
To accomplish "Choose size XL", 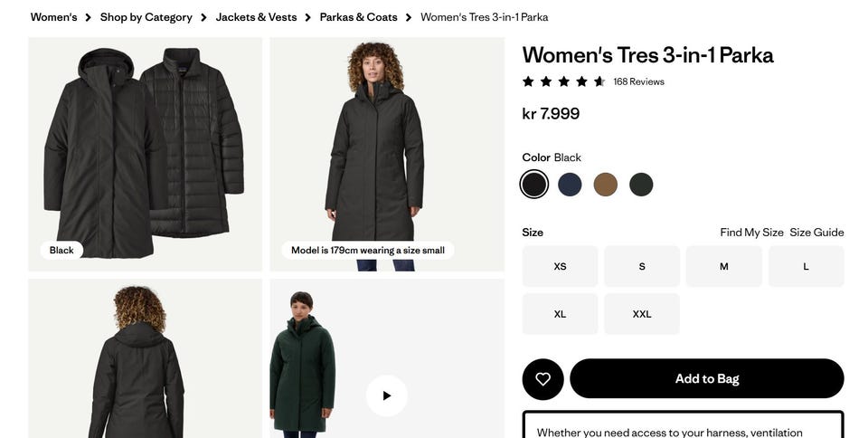I will [x=560, y=314].
